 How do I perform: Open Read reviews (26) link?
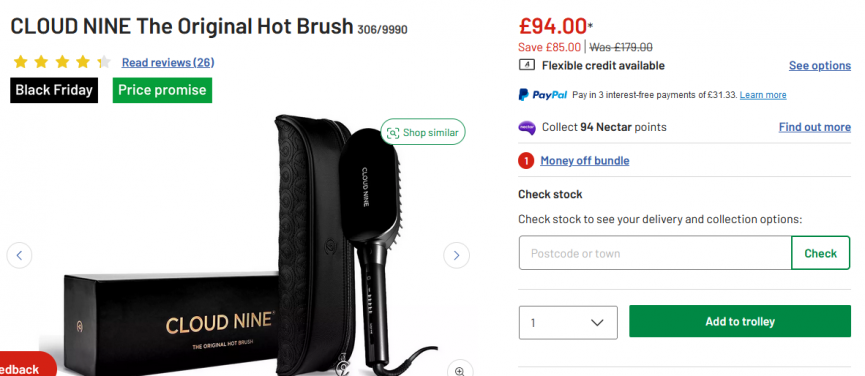click(x=168, y=62)
